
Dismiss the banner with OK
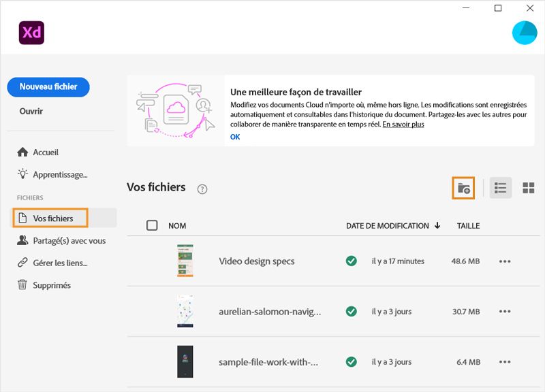235,137
